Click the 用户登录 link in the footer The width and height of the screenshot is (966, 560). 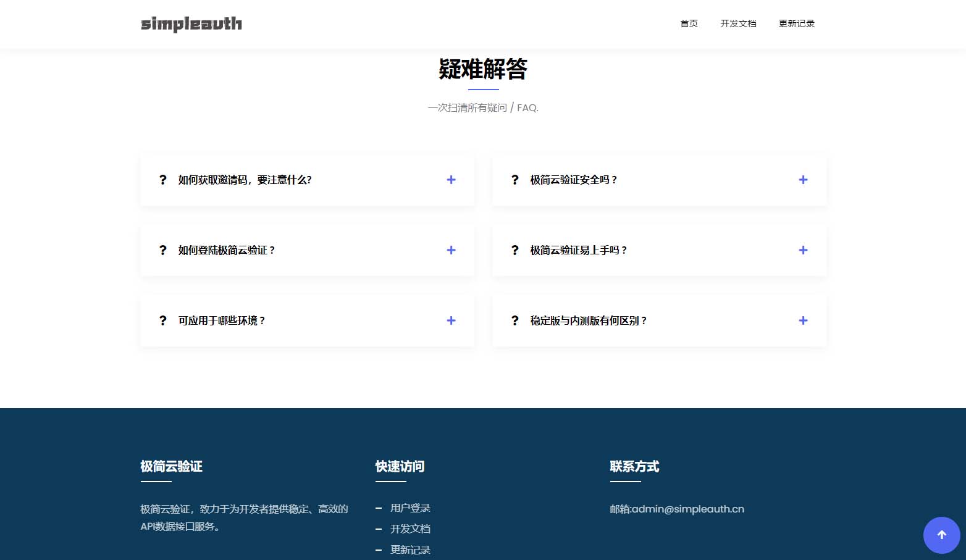(x=410, y=508)
